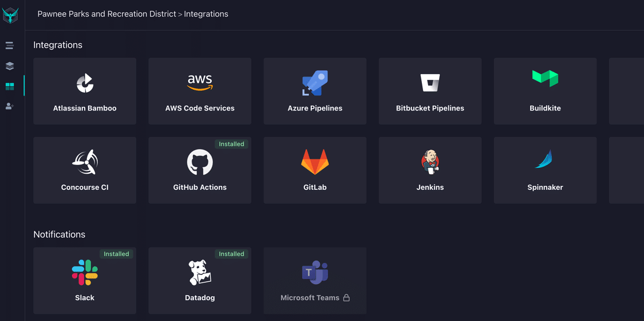Screen dimensions: 644x321
Task: Go to Pawnee Parks and Recreation District breadcrumb
Action: click(107, 14)
